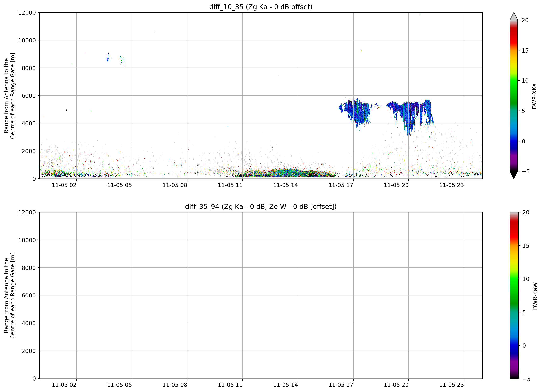Click the top plot title diff_10_35
542x392 pixels.
pyautogui.click(x=261, y=7)
